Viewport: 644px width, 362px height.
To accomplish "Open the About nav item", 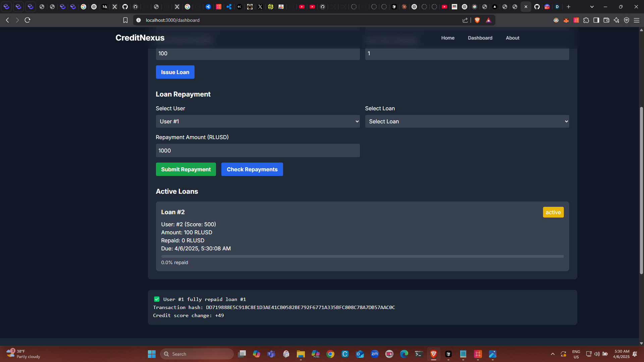I will [513, 38].
